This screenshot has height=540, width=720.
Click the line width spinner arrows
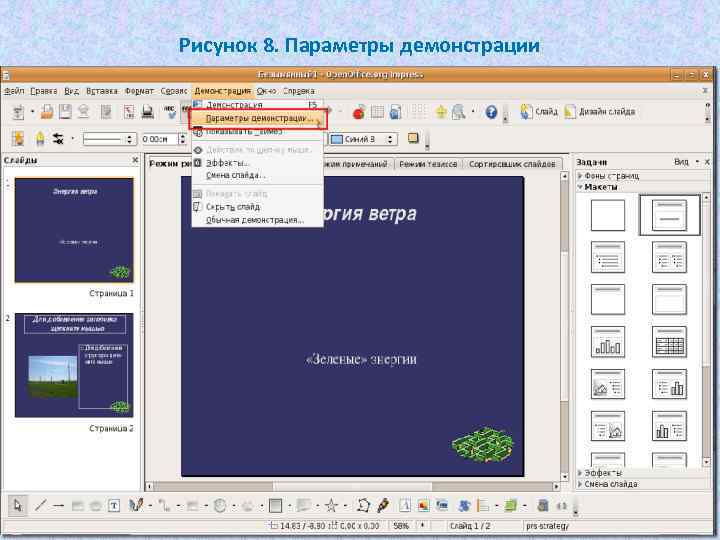point(183,139)
